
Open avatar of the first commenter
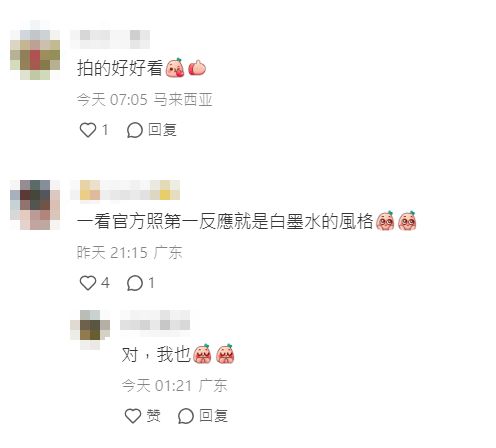(x=35, y=50)
